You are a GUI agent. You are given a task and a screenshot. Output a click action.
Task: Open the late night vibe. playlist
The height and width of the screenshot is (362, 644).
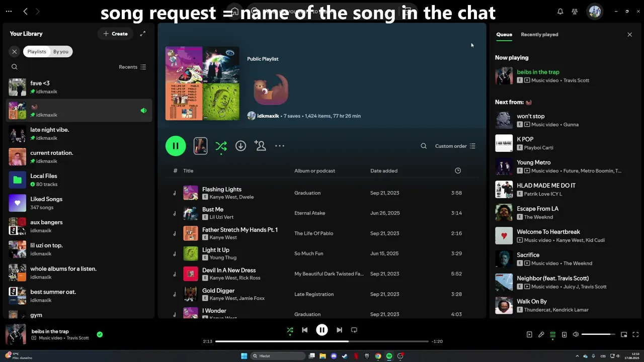(79, 133)
